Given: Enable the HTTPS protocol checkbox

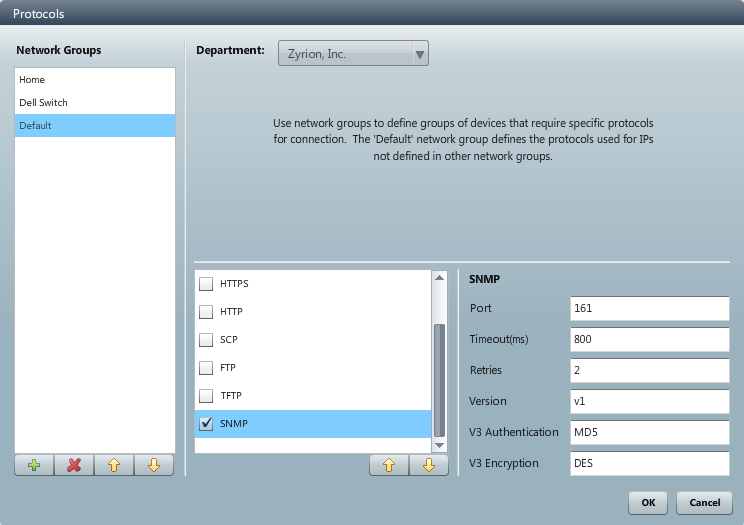Looking at the screenshot, I should [206, 284].
